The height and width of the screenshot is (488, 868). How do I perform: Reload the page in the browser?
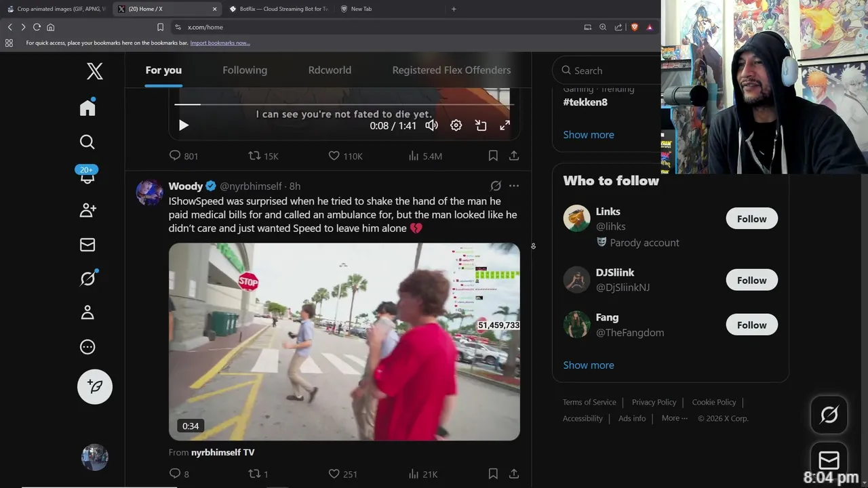coord(37,27)
